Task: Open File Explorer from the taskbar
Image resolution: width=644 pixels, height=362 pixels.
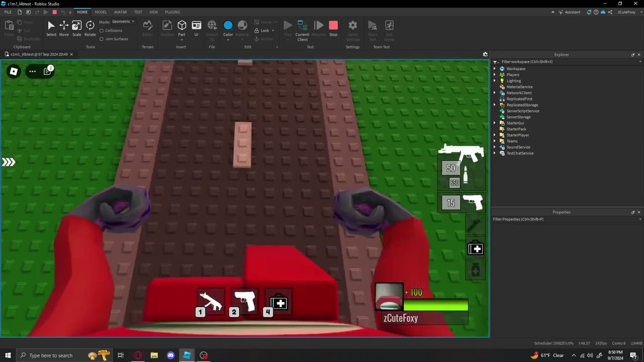Action: pos(154,355)
